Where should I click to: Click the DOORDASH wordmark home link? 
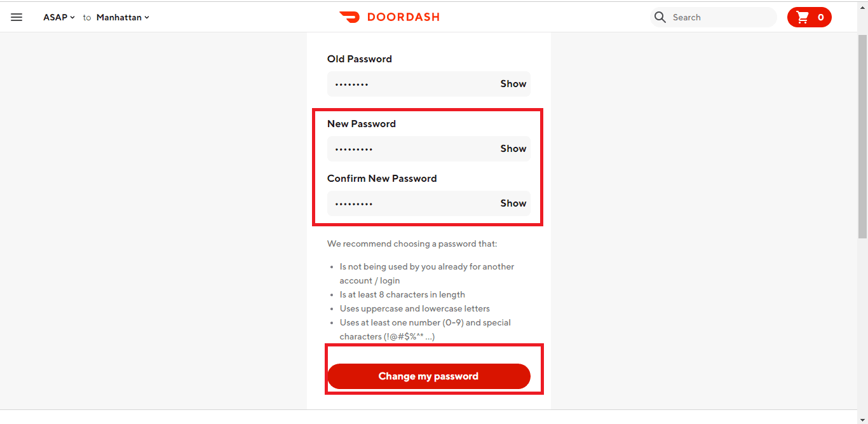pos(403,17)
